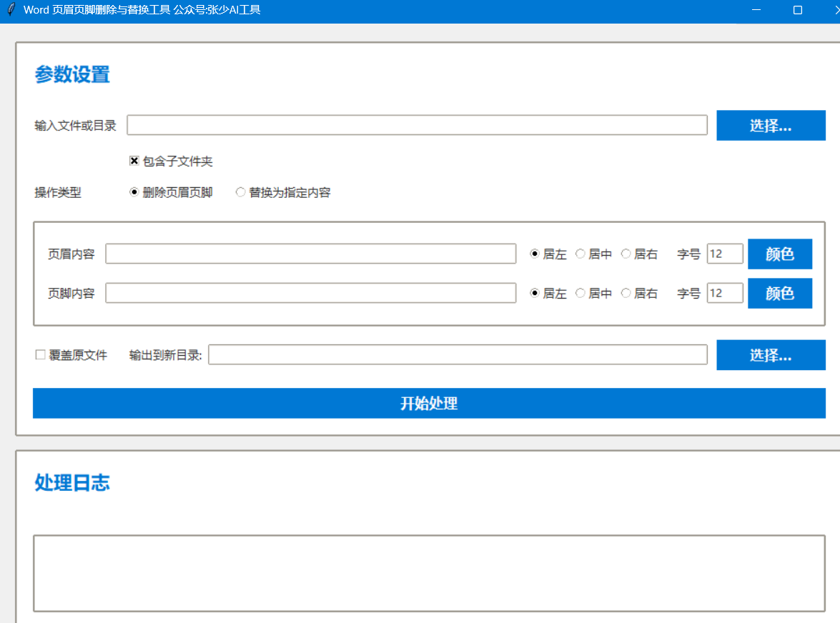
Task: Open the header 颜色 color picker
Action: tap(779, 254)
